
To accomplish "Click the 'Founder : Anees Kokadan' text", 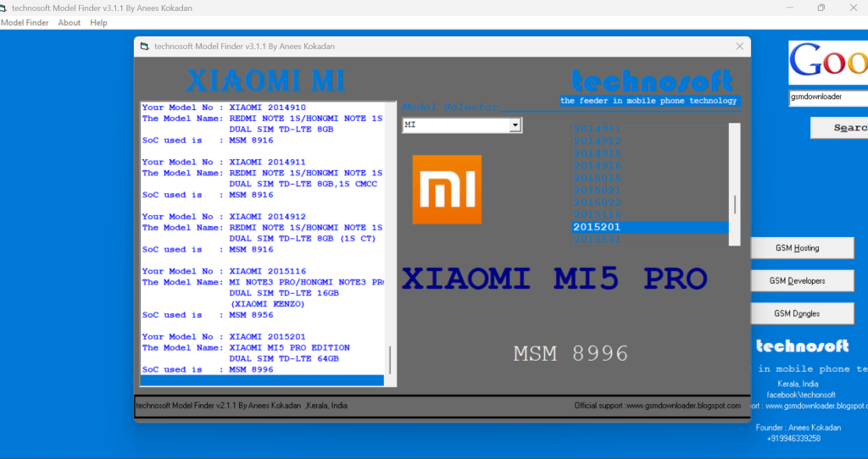I will click(798, 428).
